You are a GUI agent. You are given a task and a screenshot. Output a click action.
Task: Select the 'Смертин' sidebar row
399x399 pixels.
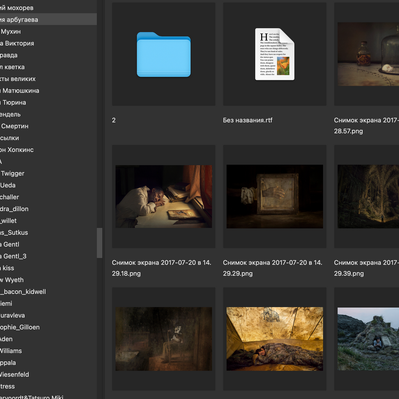pyautogui.click(x=48, y=126)
